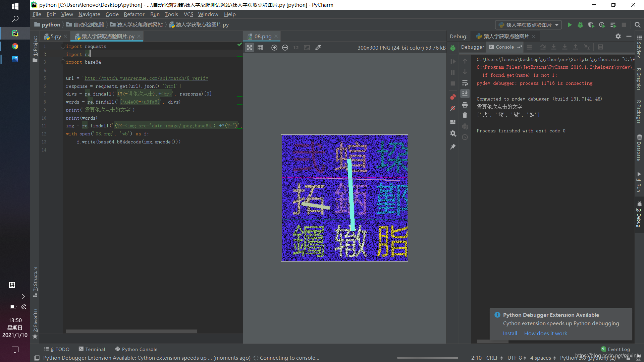Toggle grid display in image viewer
644x362 pixels.
point(260,48)
